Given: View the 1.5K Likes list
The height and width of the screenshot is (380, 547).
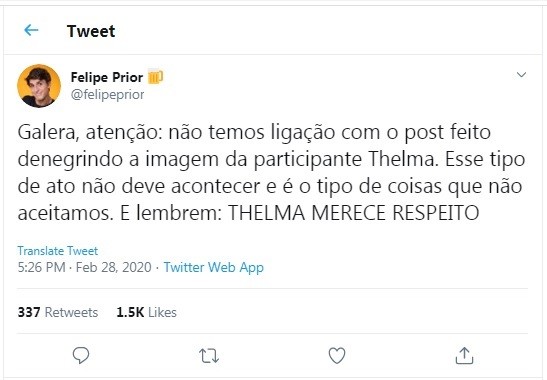Looking at the screenshot, I should pos(146,312).
